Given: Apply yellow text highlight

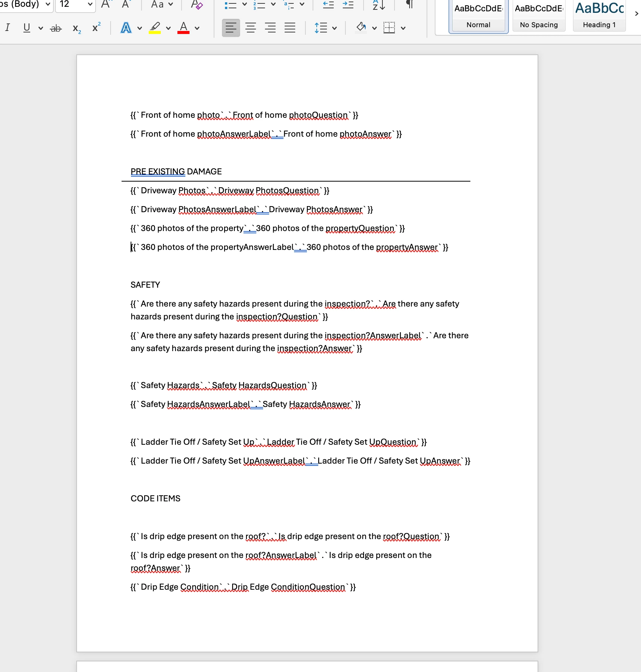Looking at the screenshot, I should point(155,28).
